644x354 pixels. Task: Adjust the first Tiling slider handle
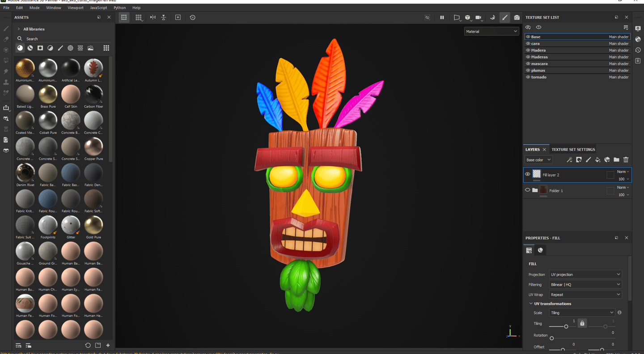pos(566,327)
